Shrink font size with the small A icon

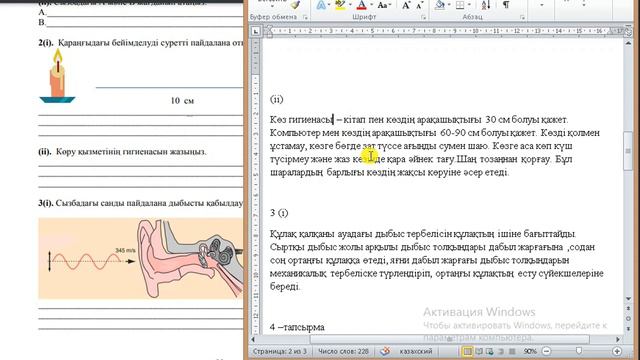tap(419, 5)
